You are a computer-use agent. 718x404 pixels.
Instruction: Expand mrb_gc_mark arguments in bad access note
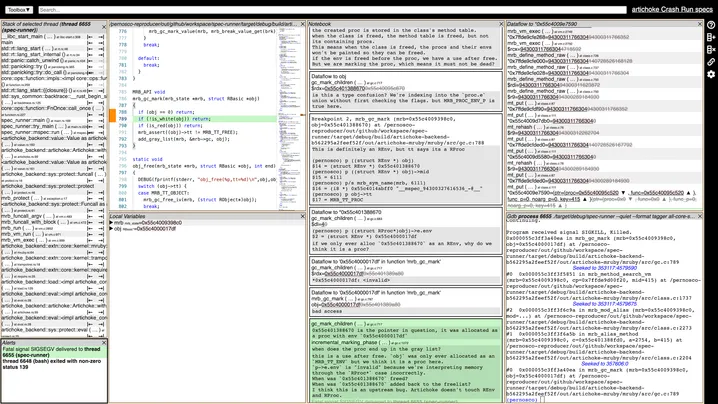pyautogui.click(x=351, y=299)
